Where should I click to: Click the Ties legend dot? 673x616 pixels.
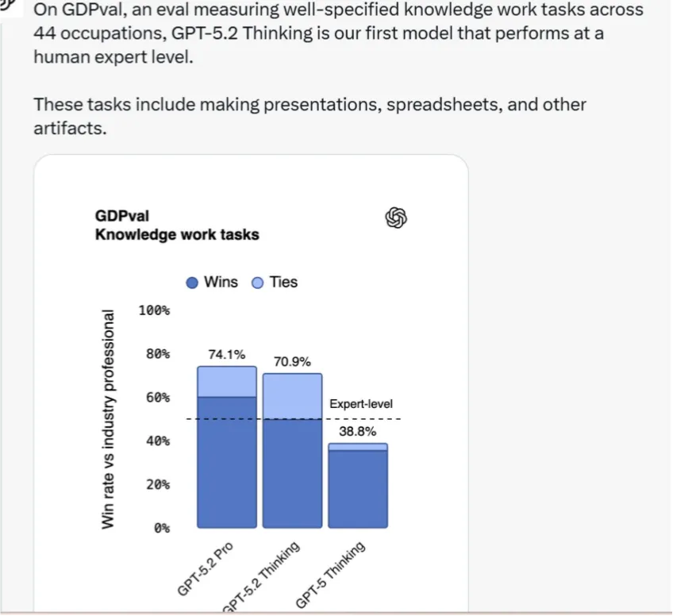tap(257, 283)
